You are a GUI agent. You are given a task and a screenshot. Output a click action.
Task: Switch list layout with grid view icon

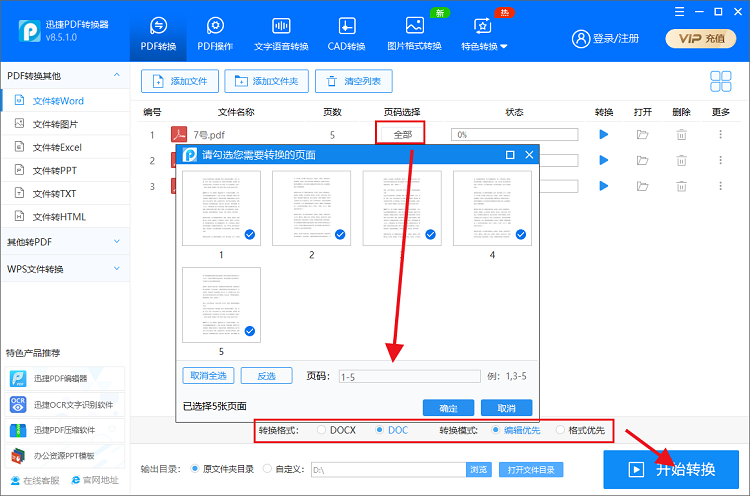coord(721,81)
